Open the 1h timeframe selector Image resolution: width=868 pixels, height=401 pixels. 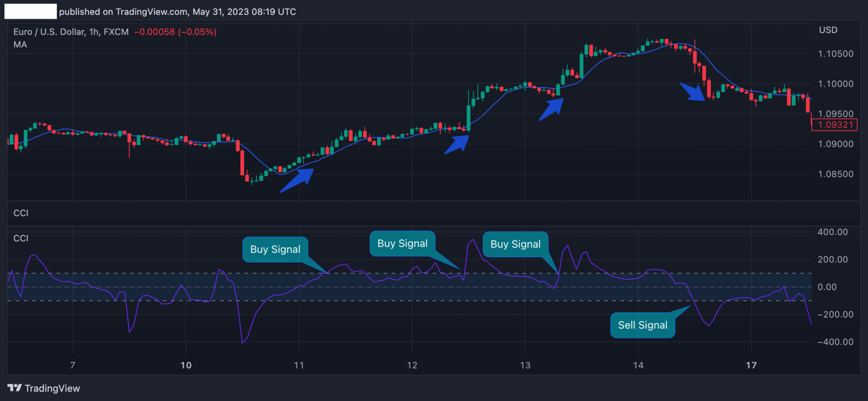[x=94, y=31]
